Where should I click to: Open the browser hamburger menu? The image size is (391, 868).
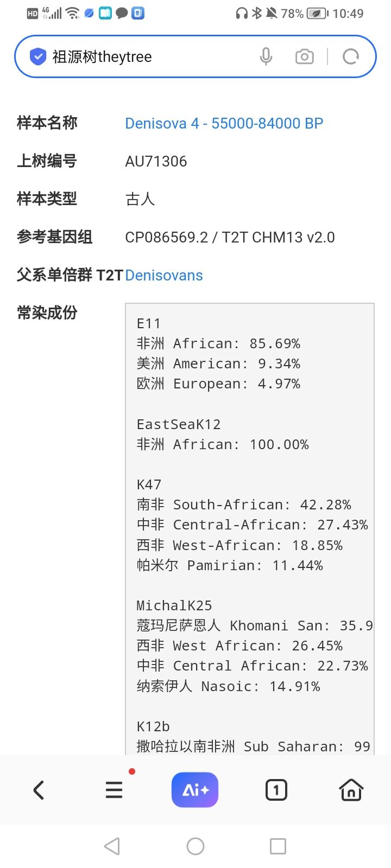click(114, 790)
